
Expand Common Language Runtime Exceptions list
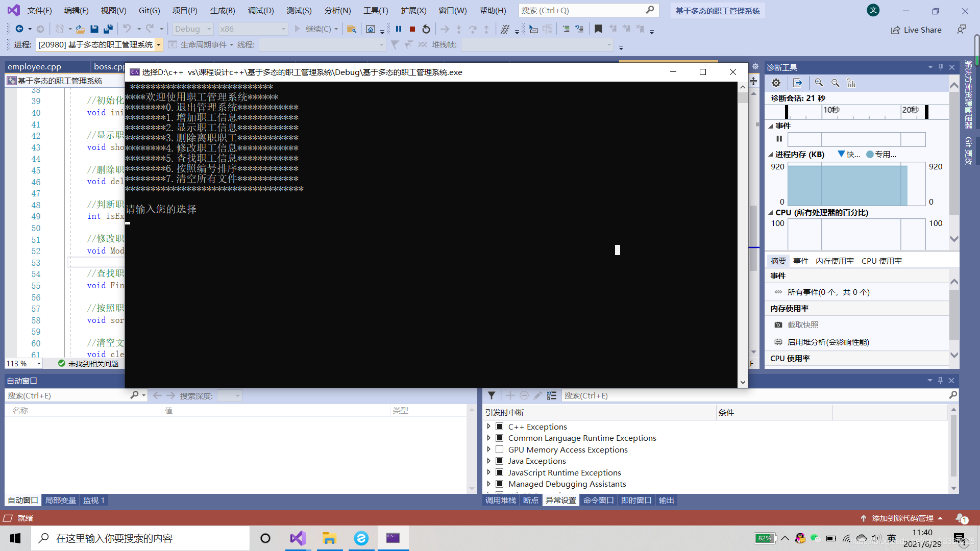point(489,438)
